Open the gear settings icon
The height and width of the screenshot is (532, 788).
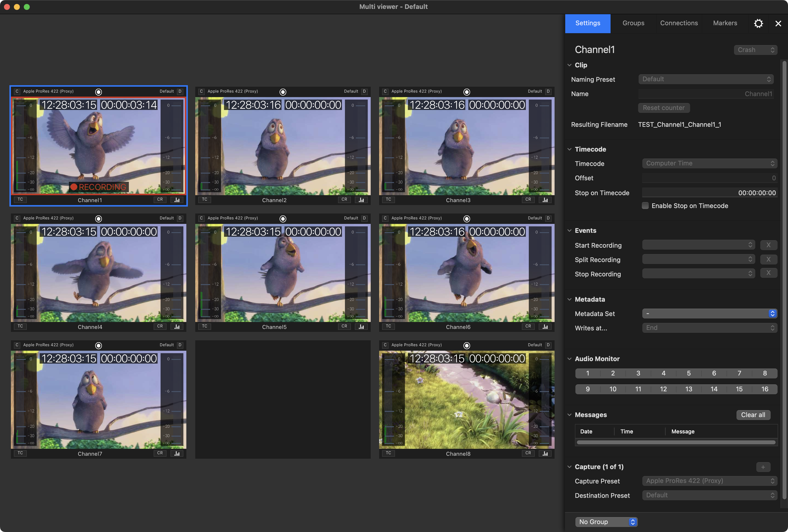point(758,23)
